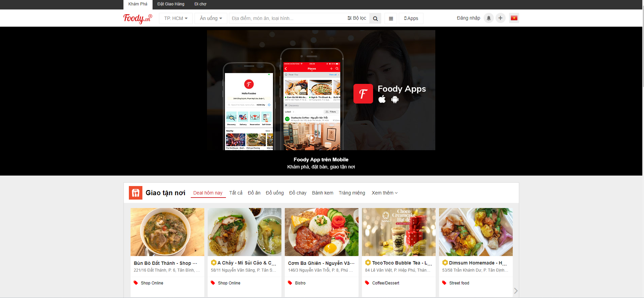Expand the Xem thêm menu
644x298 pixels.
385,193
